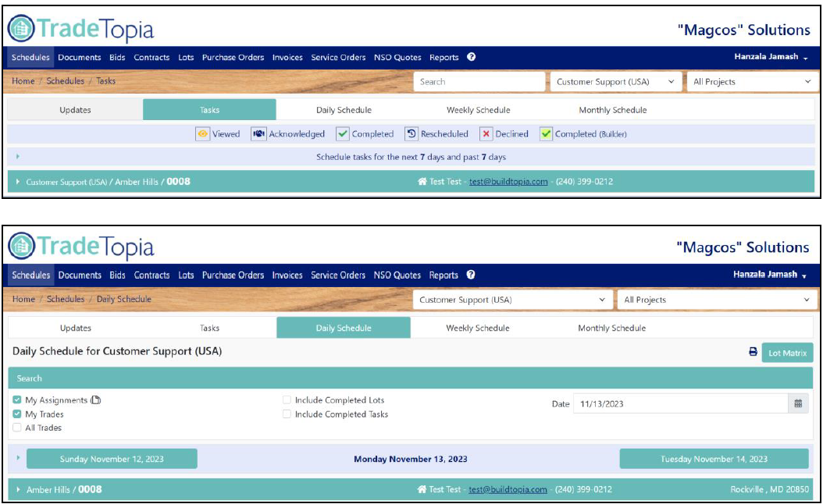The width and height of the screenshot is (823, 504).
Task: Click Weekly Schedule tab on Daily Schedule page
Action: pyautogui.click(x=478, y=328)
